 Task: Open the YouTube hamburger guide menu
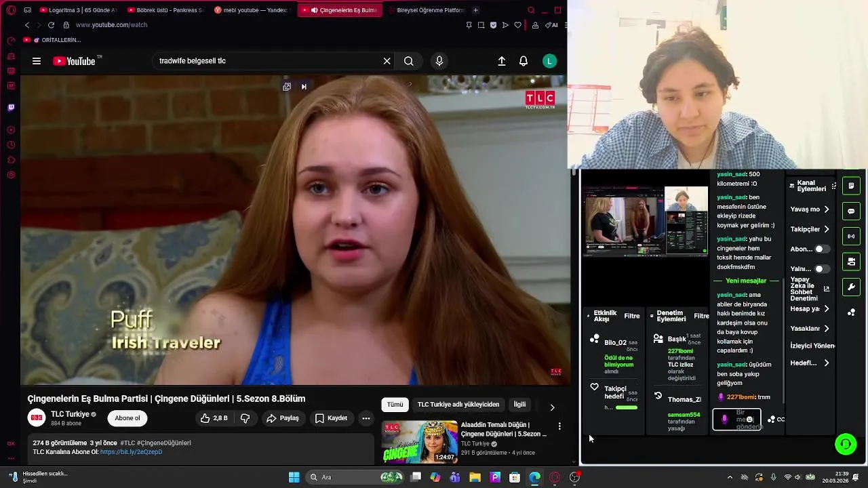click(37, 61)
